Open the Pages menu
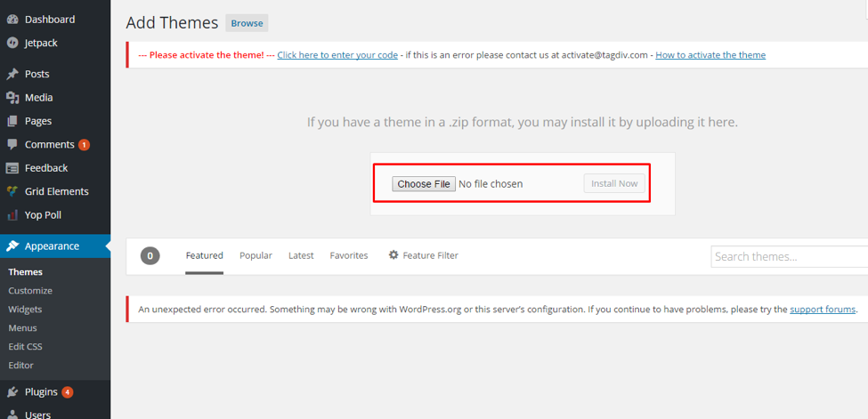Viewport: 868px width, 419px height. tap(38, 121)
